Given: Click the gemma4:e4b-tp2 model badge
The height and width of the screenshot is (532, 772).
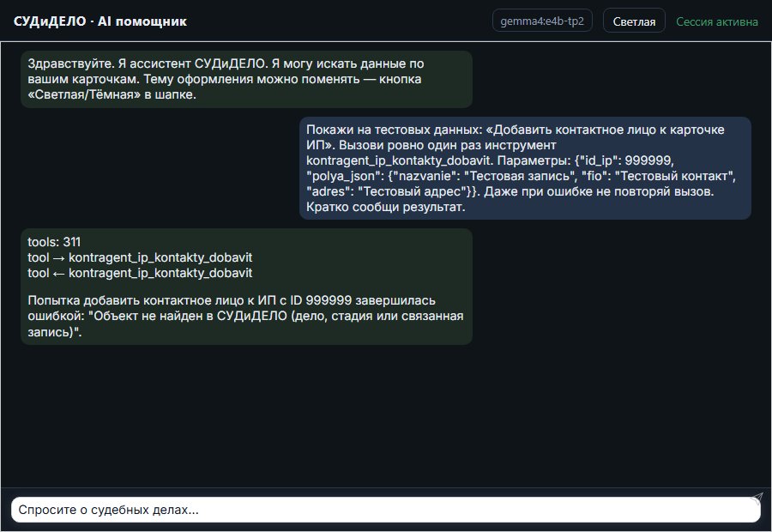Looking at the screenshot, I should 542,21.
